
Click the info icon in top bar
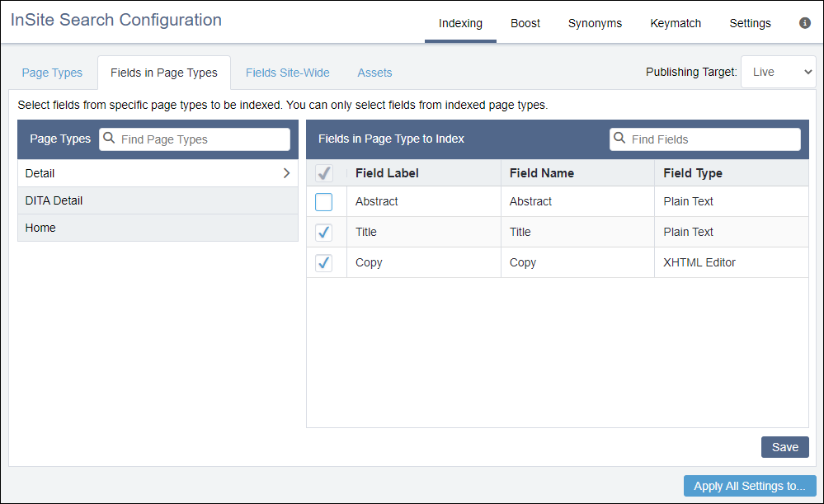(804, 23)
